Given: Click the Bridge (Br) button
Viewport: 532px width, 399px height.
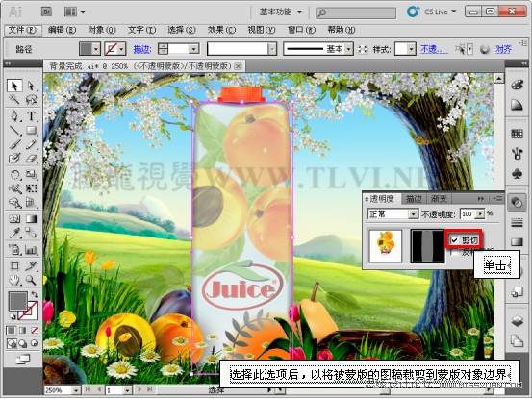Looking at the screenshot, I should pos(47,12).
